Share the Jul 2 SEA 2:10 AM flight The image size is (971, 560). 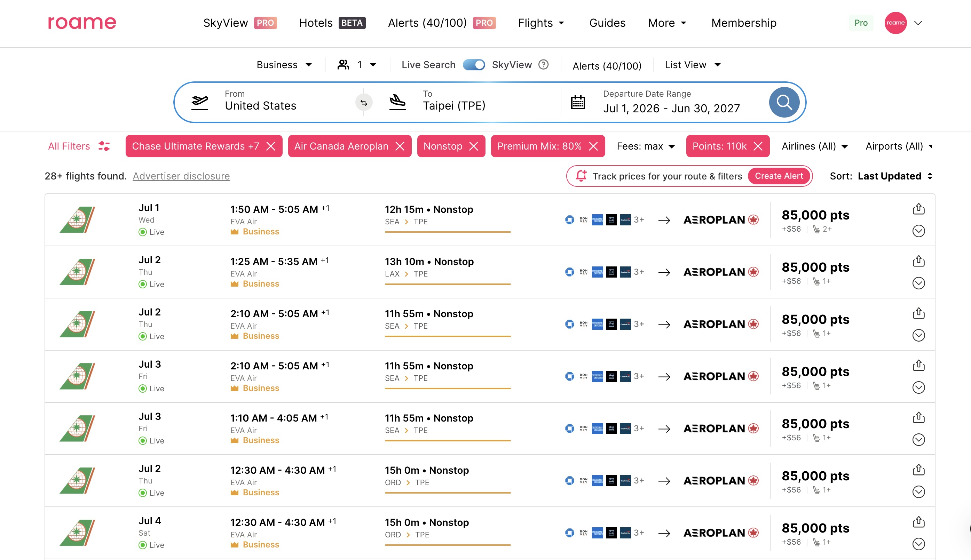coord(918,313)
